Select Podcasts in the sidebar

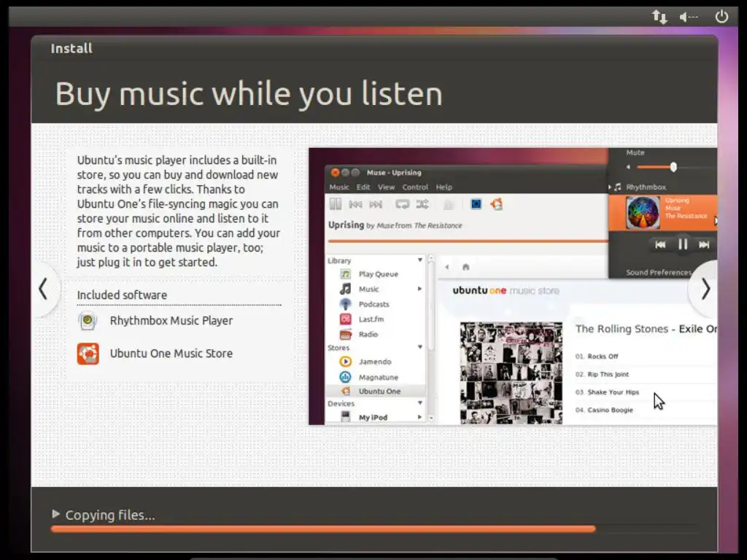[x=376, y=304]
